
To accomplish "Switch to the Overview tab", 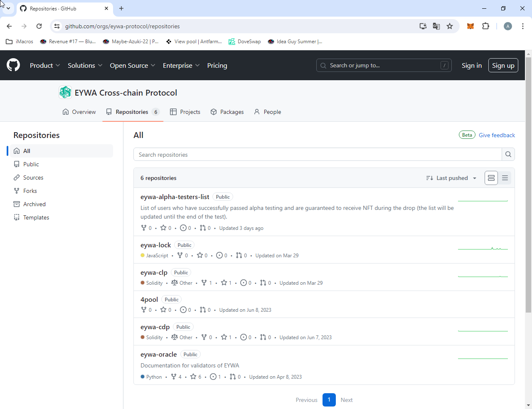I will (79, 112).
